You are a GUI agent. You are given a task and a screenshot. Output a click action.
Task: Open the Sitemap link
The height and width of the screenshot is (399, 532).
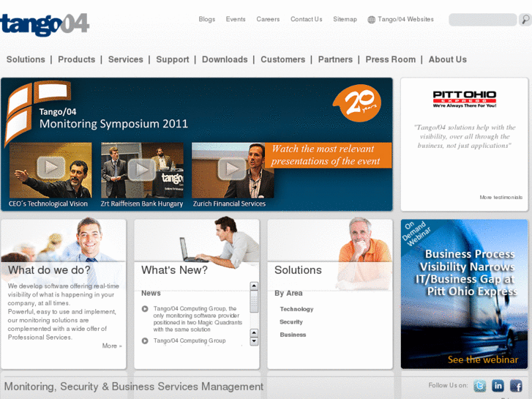coord(345,19)
